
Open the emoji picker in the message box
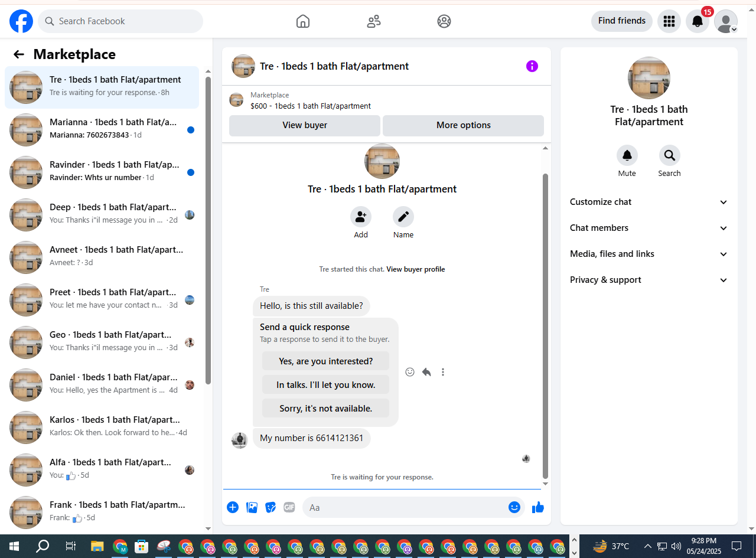point(514,507)
